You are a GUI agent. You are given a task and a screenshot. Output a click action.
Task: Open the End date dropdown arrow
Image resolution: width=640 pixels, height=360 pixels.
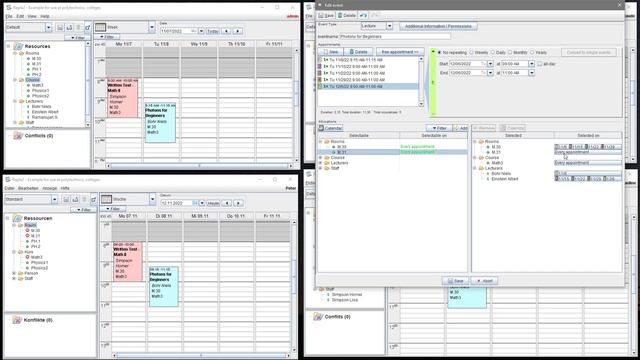pos(490,73)
